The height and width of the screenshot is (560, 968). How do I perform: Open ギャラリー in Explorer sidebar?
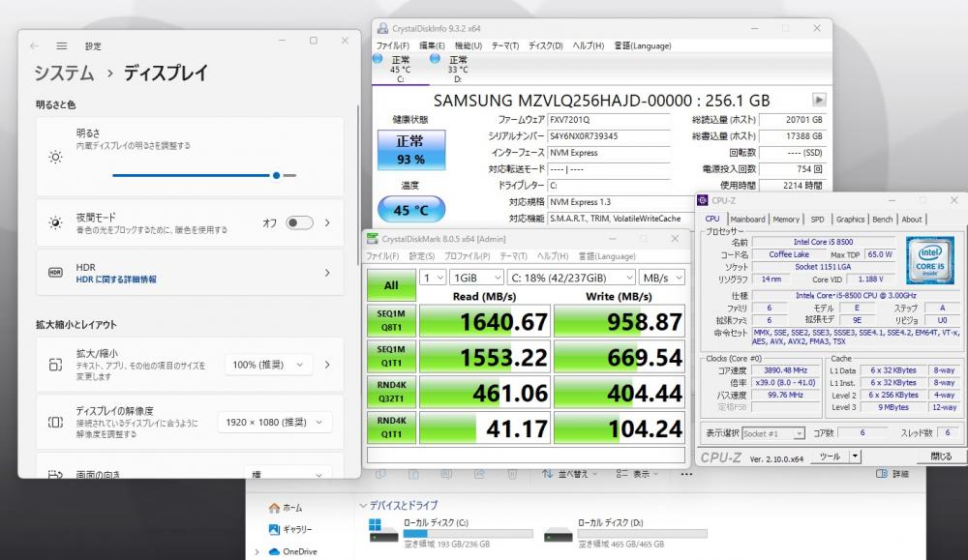[290, 529]
